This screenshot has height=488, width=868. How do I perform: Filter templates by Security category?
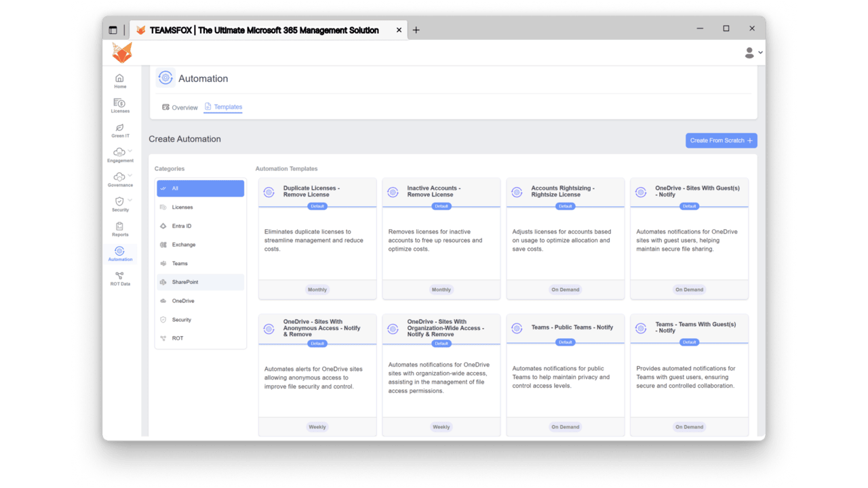(200, 320)
